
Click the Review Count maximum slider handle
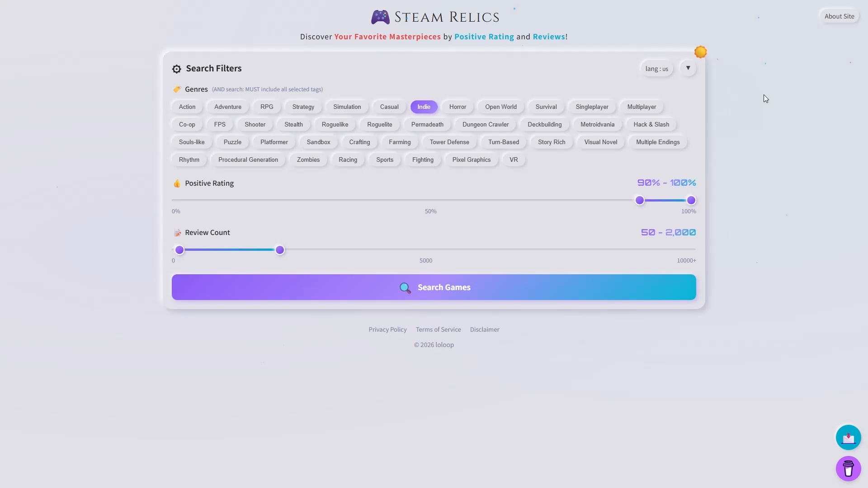280,250
